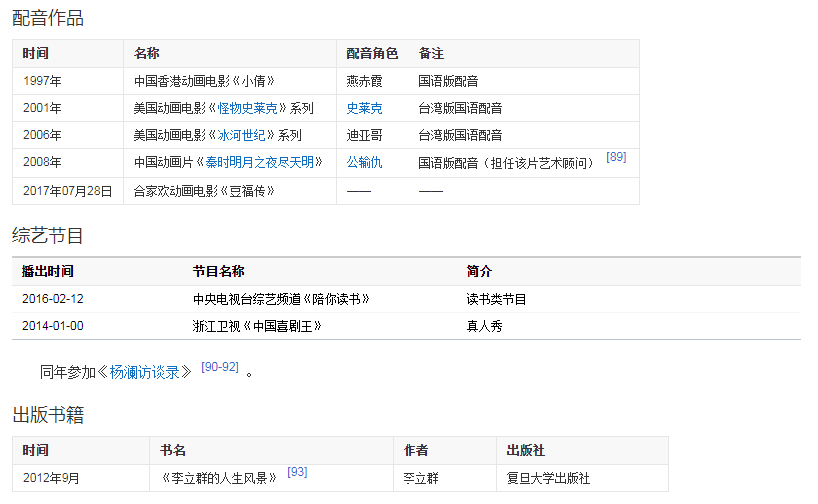Select the 出版社 column header
The image size is (818, 504).
pos(526,451)
